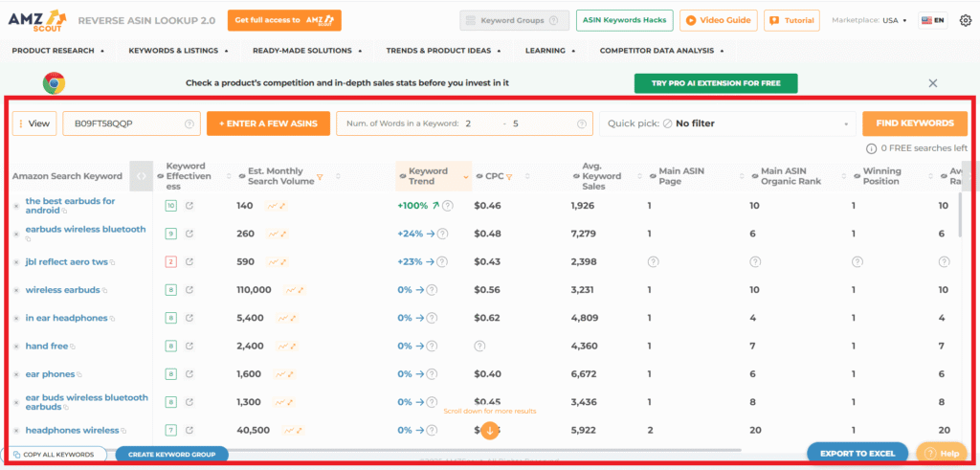Image resolution: width=980 pixels, height=470 pixels.
Task: Open the Trends & Product Ideas menu
Action: (x=444, y=51)
